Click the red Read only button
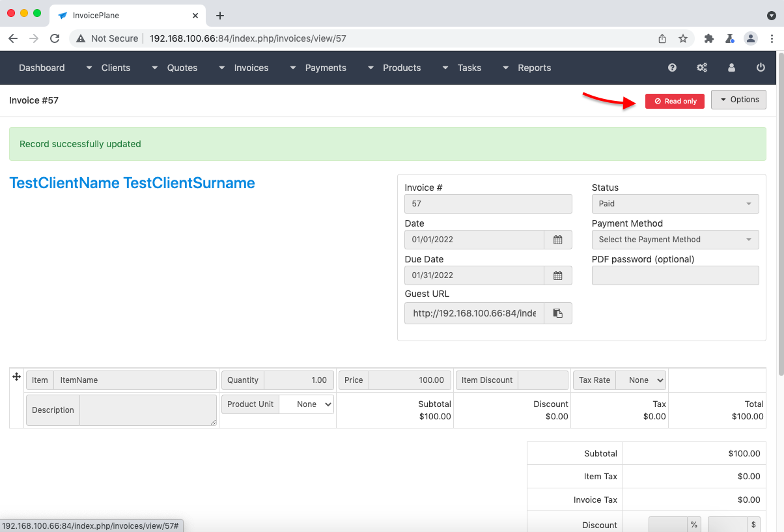Viewport: 784px width, 532px height. [675, 101]
